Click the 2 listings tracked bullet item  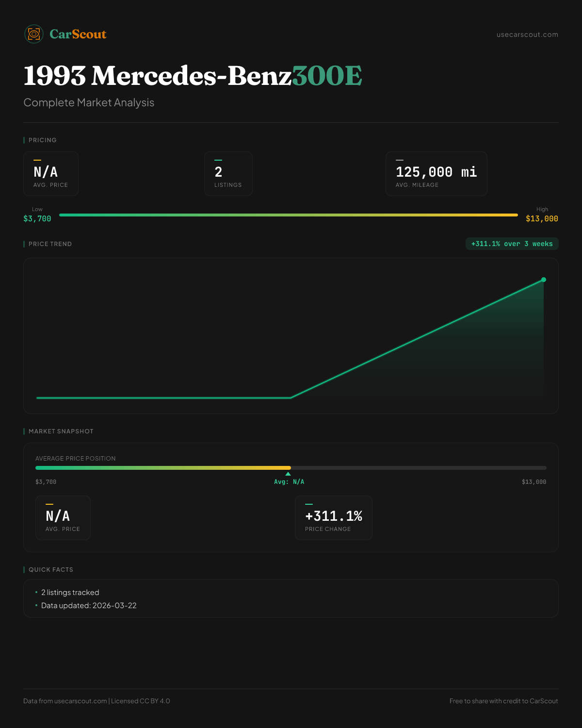point(70,593)
